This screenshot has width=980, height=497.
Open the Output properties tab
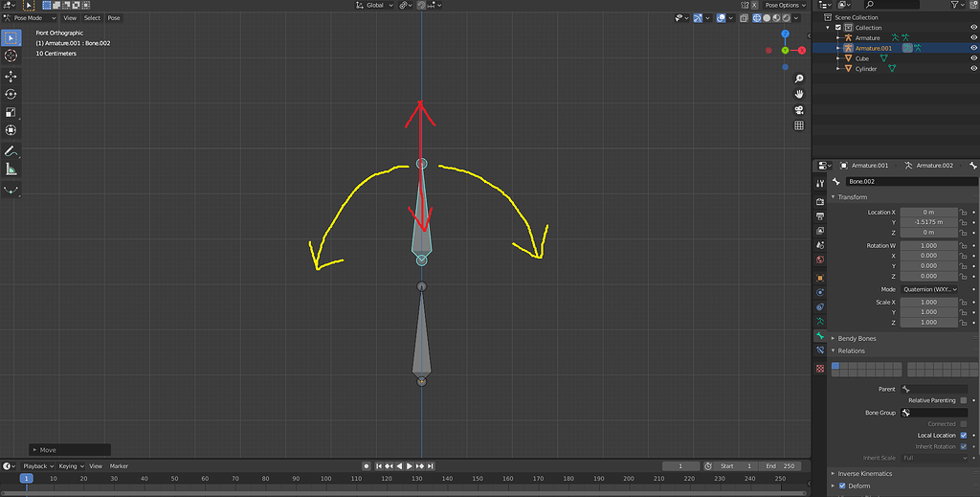click(820, 216)
